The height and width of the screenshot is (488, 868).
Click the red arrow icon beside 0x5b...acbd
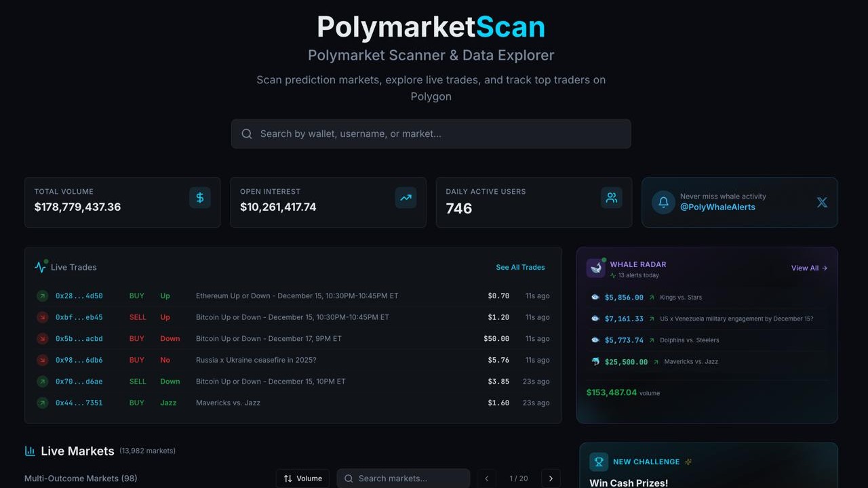[x=43, y=339]
